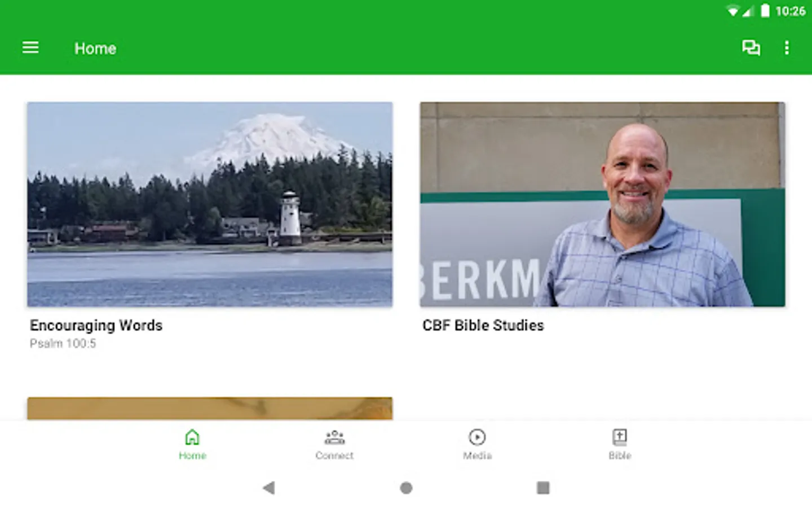812x508 pixels.
Task: Switch to the Media tab label
Action: coord(477,456)
